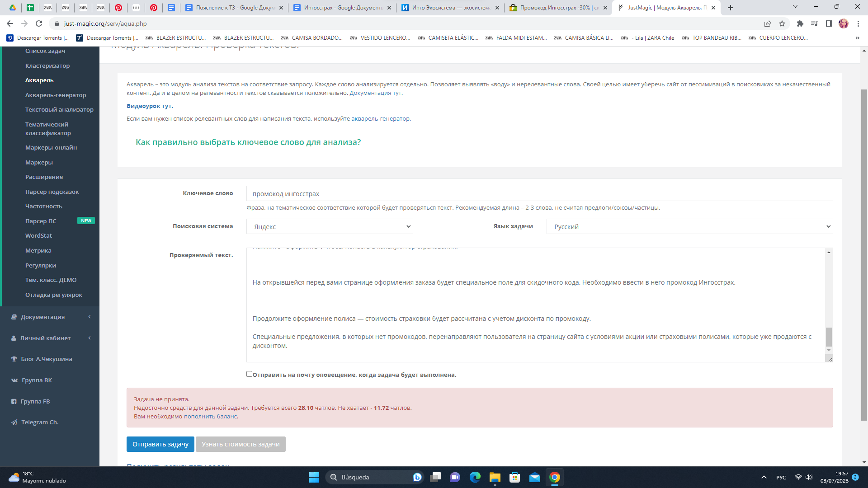868x488 pixels.
Task: Switch to Пояснение к ТЗ tab
Action: click(x=234, y=8)
